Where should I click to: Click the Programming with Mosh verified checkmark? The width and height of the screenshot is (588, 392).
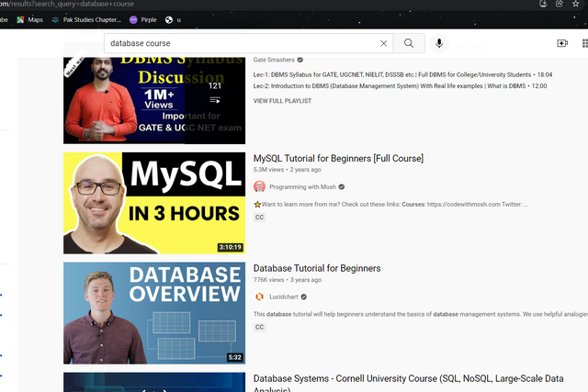[342, 186]
